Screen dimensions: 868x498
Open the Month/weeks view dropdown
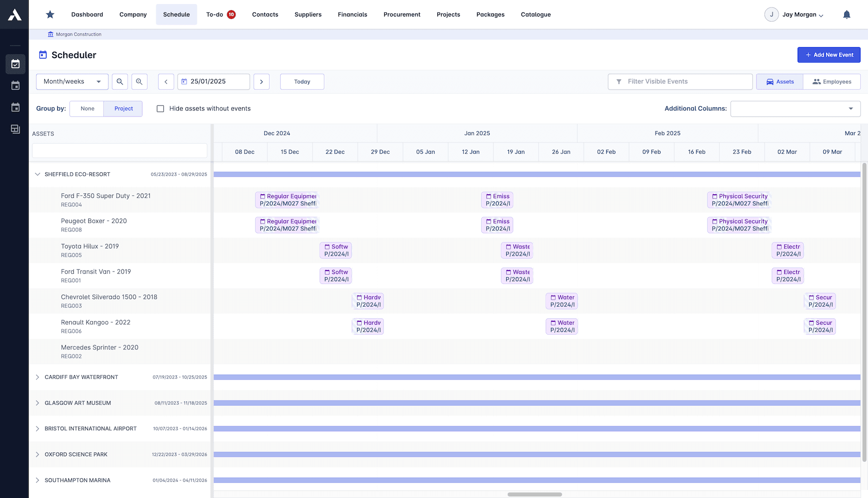tap(72, 81)
